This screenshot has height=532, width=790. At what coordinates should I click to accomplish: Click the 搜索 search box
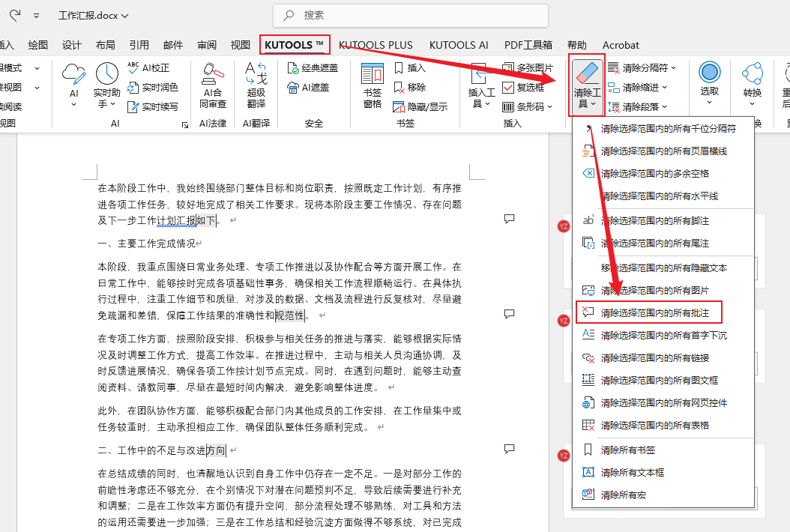(x=410, y=16)
